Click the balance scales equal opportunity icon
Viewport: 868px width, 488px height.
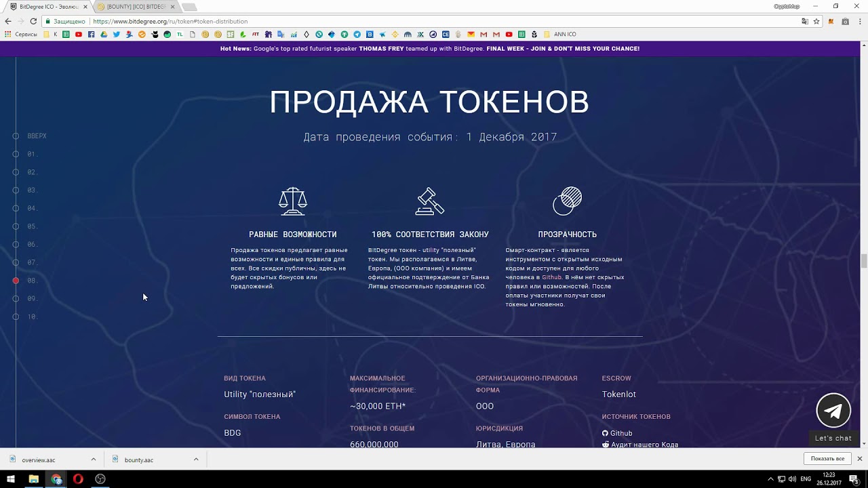click(293, 201)
